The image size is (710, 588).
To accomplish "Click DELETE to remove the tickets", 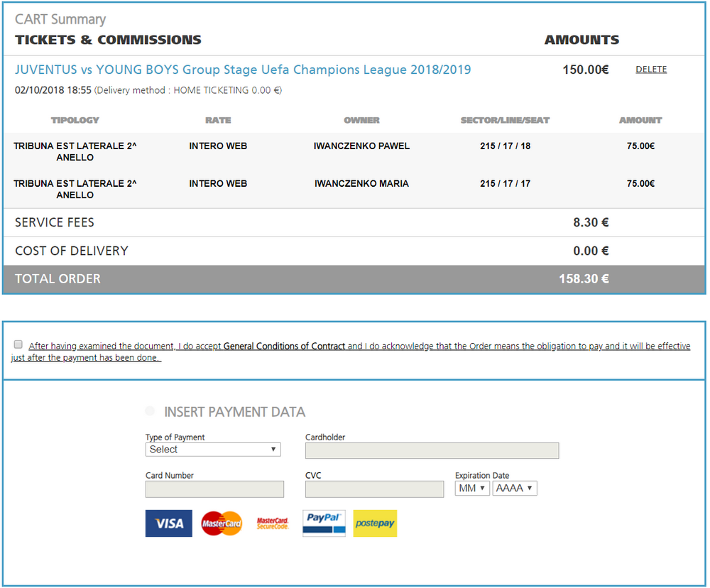I will pyautogui.click(x=651, y=70).
